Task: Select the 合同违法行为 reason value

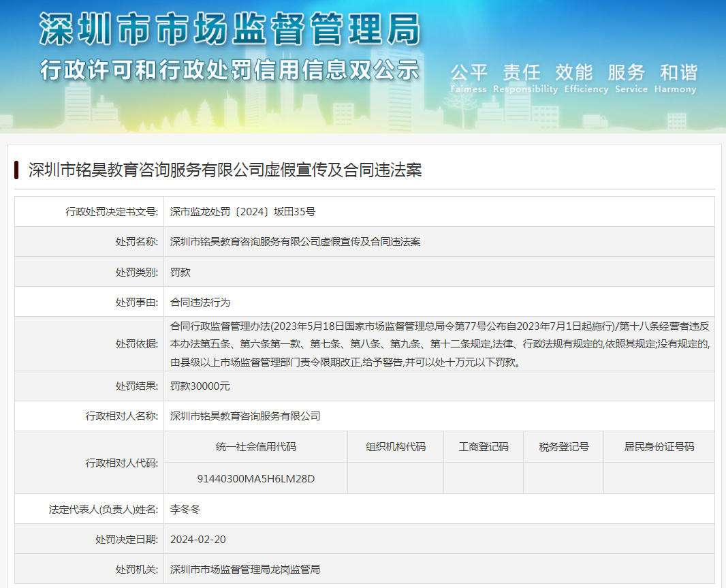Action: tap(200, 302)
